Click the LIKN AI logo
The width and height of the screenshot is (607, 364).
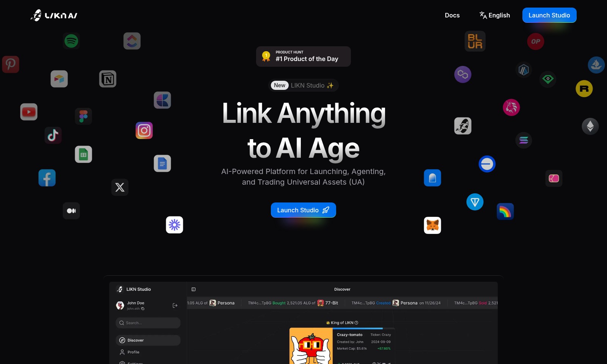(x=54, y=15)
